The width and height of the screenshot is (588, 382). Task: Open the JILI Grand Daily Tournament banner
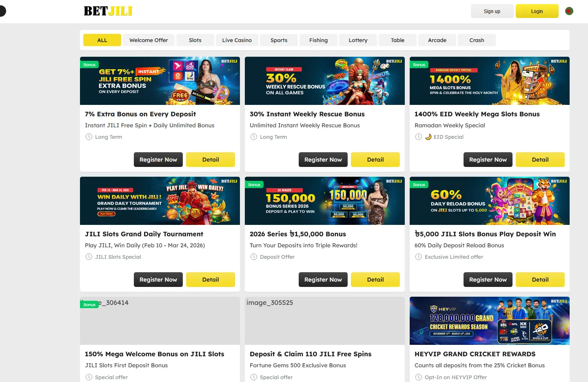(x=160, y=201)
